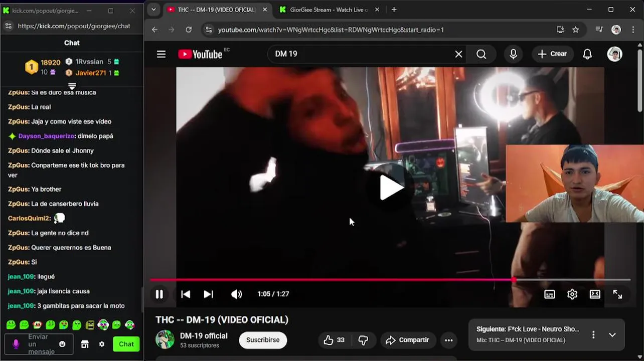Viewport: 644px width, 361px height.
Task: Open YouTube account avatar menu
Action: 615,54
